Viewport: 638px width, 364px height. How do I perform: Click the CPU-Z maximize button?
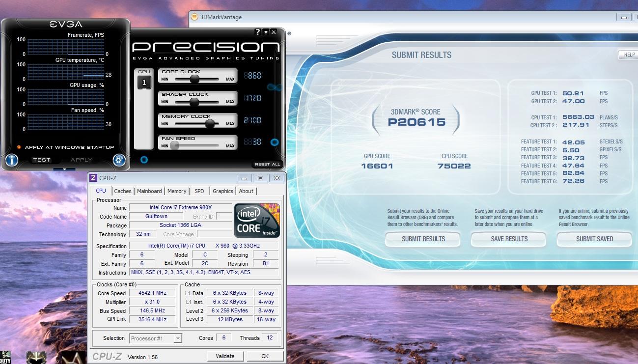(x=260, y=178)
